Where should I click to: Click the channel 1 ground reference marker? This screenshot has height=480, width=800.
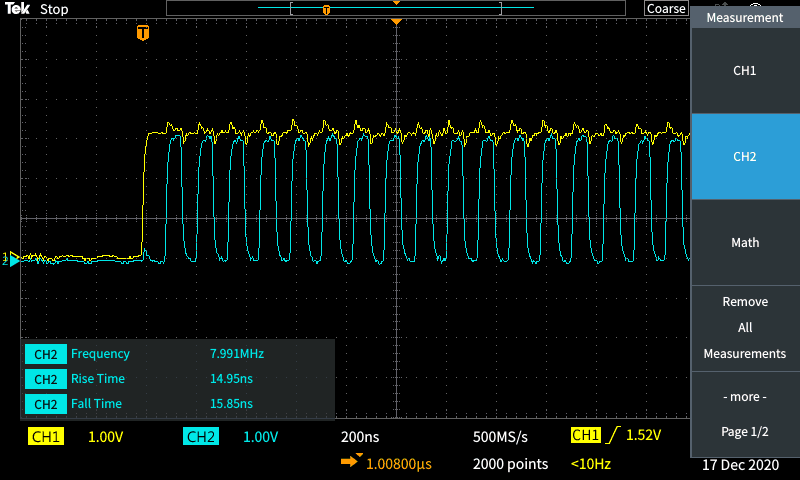pyautogui.click(x=10, y=257)
